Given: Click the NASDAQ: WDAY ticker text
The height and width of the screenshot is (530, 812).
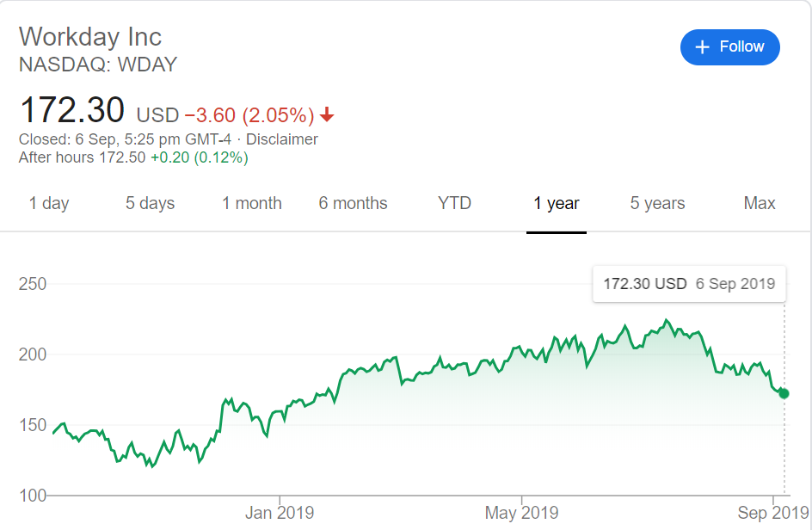Looking at the screenshot, I should pyautogui.click(x=98, y=65).
